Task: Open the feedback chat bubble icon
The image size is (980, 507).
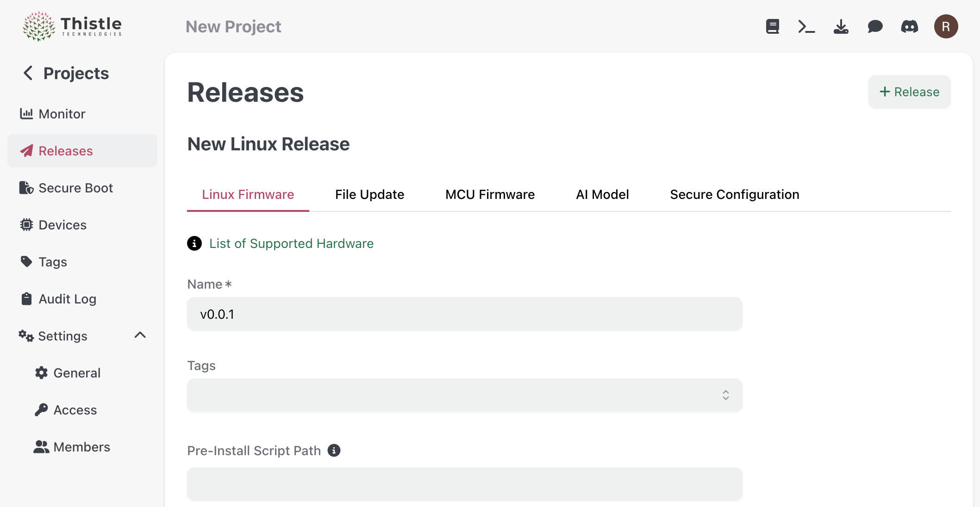Action: tap(875, 26)
